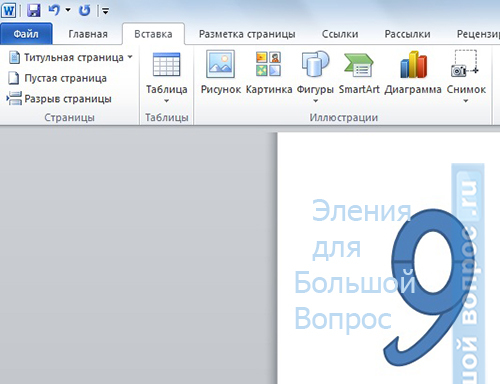
Task: Undo last action in Quick Access toolbar
Action: click(x=54, y=10)
